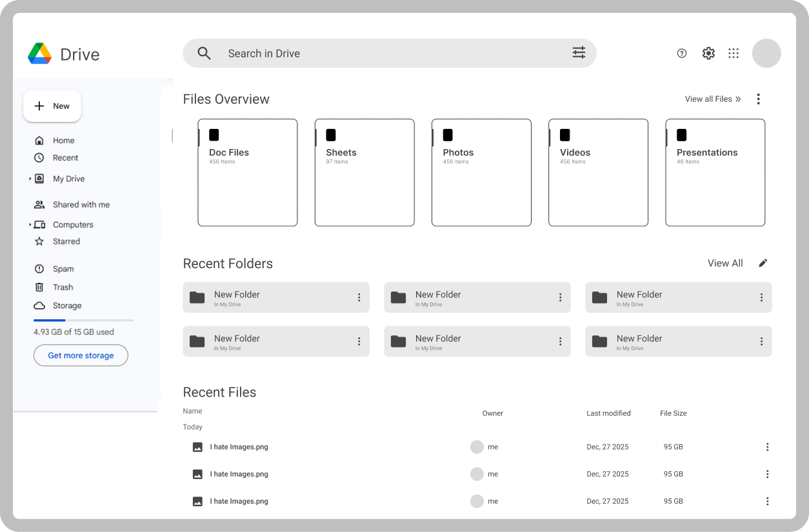Sort by the Owner column header
809x532 pixels.
(x=493, y=413)
